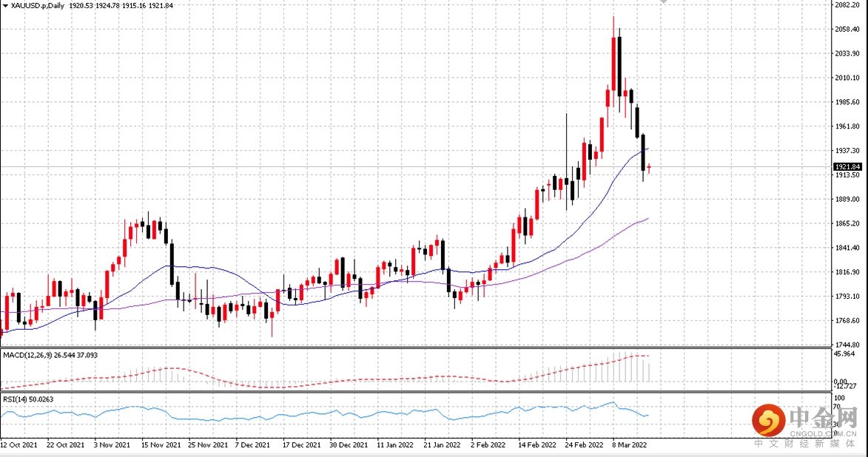Screen dimensions: 868x457
Task: Click the purple moving average line end
Action: [647, 219]
